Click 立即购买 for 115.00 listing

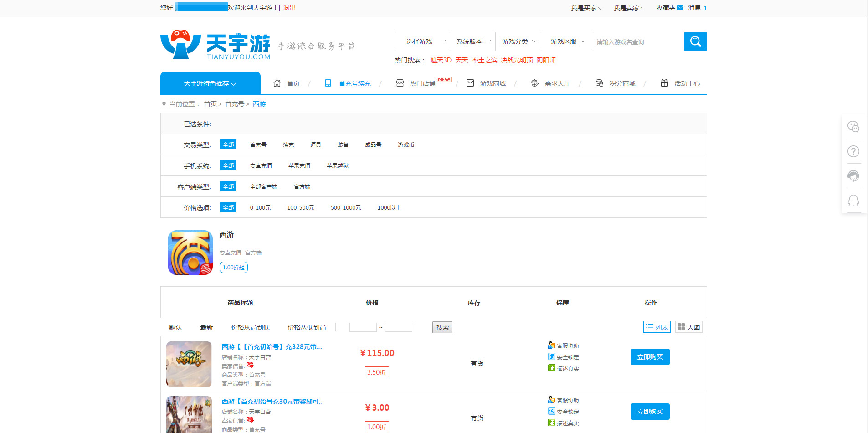(650, 357)
